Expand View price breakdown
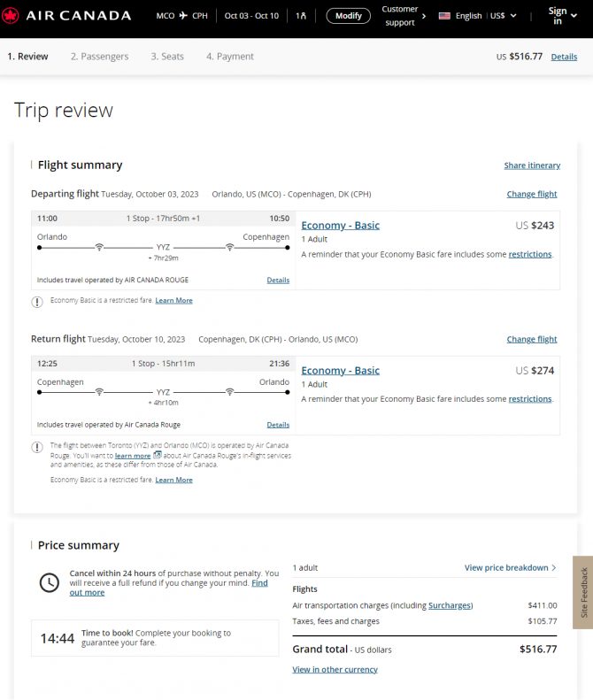This screenshot has width=593, height=700. [x=511, y=568]
